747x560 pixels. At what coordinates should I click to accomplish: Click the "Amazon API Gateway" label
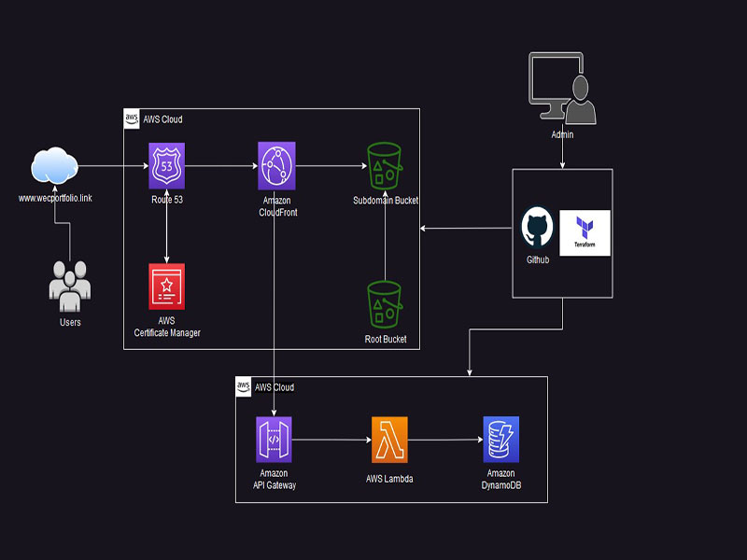(x=275, y=480)
